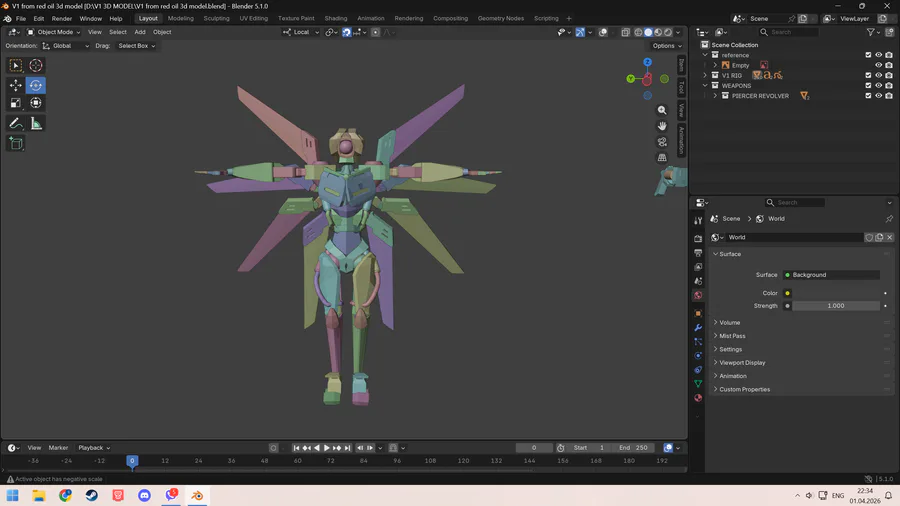Select the 3D Cursor tool
The height and width of the screenshot is (506, 900).
pos(36,65)
